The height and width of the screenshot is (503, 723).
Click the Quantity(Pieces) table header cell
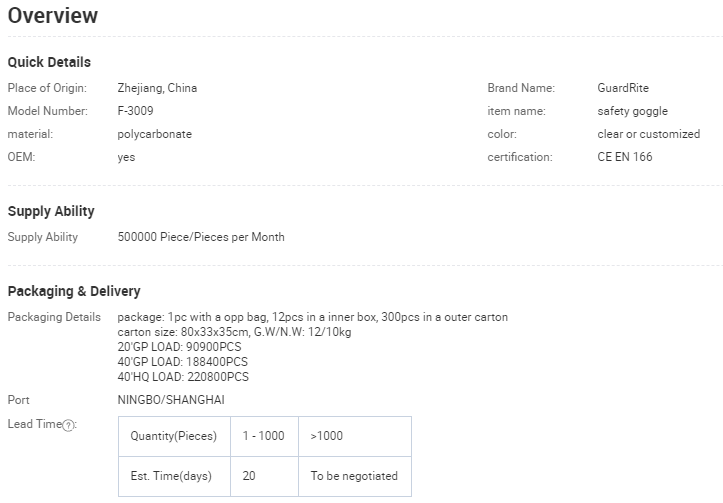pyautogui.click(x=174, y=436)
